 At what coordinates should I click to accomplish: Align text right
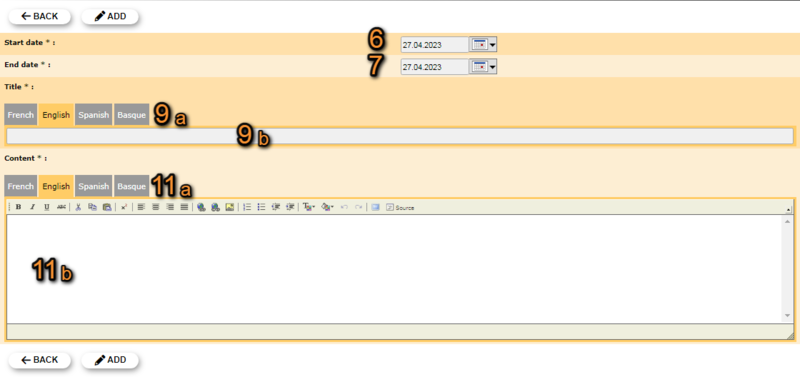[x=170, y=207]
